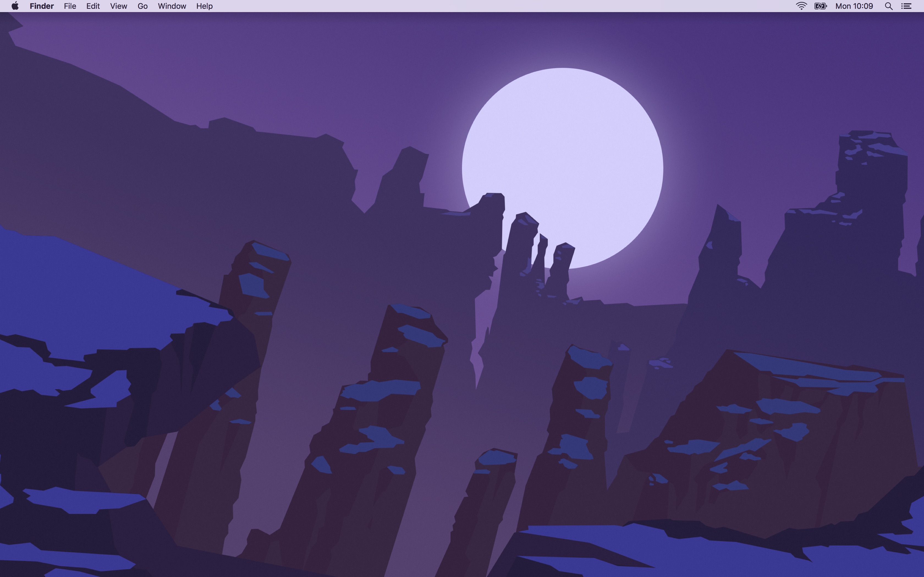The image size is (924, 577).
Task: Click the Wi-Fi status icon
Action: pyautogui.click(x=801, y=6)
